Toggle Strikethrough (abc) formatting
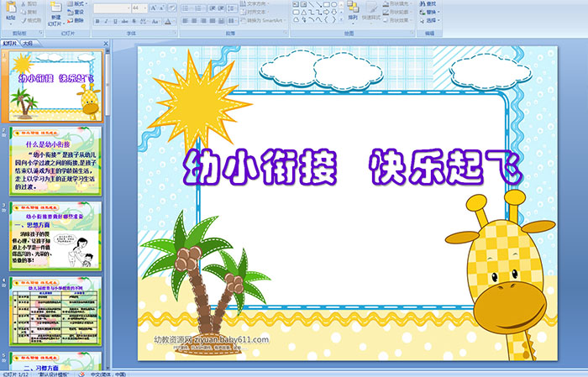 point(124,21)
